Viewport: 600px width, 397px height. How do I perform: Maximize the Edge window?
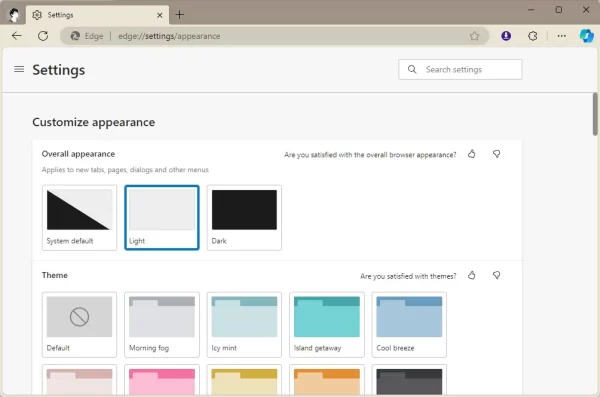[559, 10]
